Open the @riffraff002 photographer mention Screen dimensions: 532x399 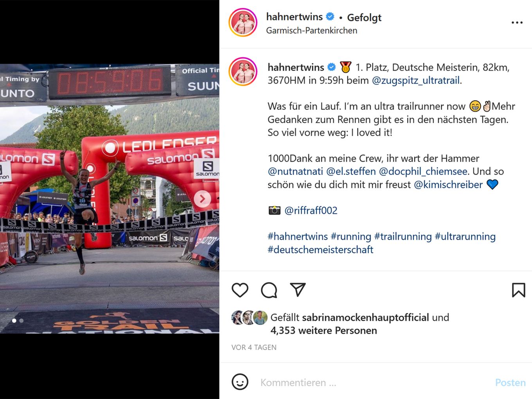pyautogui.click(x=311, y=210)
